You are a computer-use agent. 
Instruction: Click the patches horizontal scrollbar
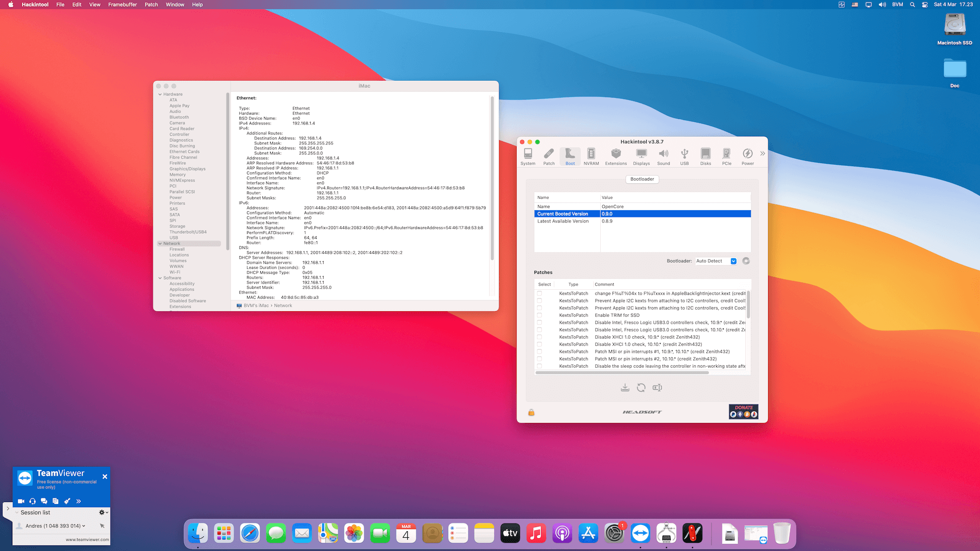pos(622,373)
